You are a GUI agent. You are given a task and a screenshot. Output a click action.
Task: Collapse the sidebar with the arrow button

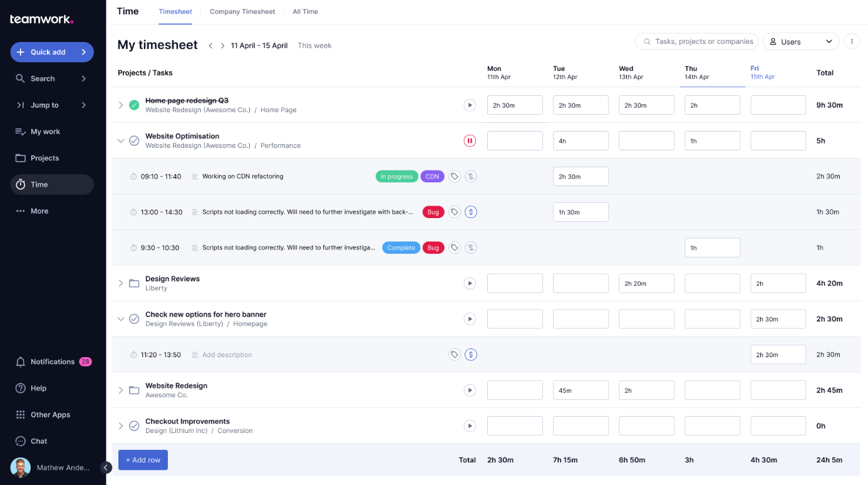pos(106,467)
